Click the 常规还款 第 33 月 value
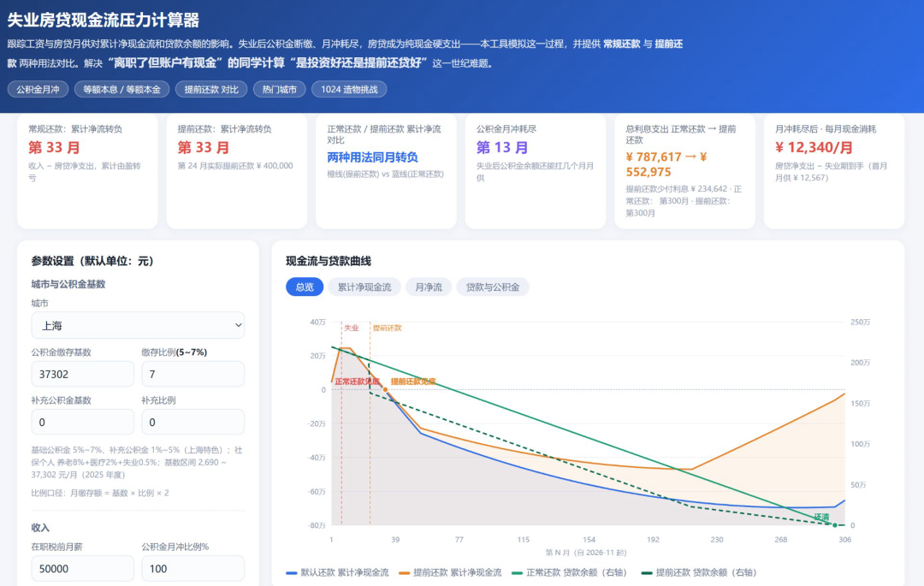 pyautogui.click(x=54, y=147)
